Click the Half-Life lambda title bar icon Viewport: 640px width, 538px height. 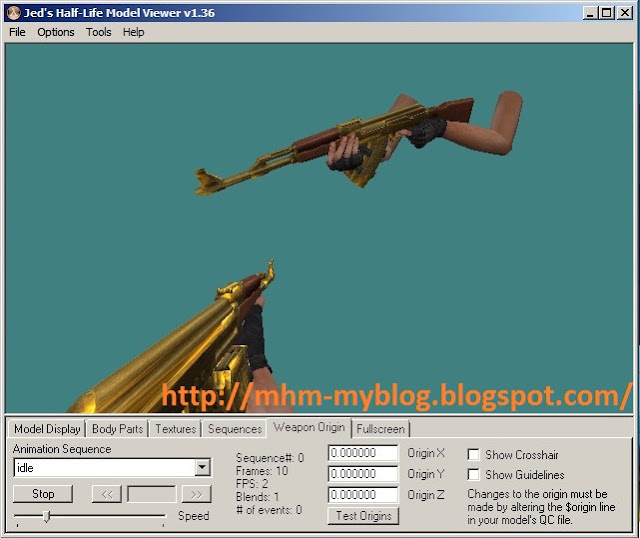tap(14, 13)
